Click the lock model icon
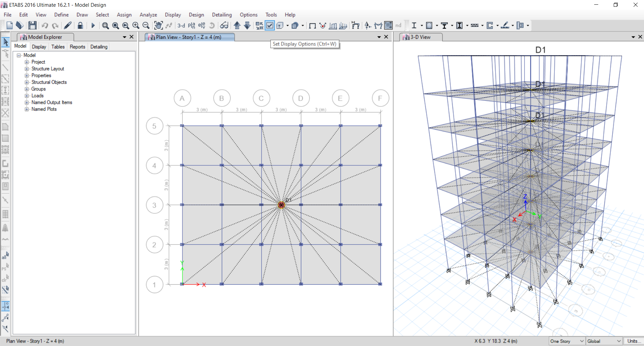This screenshot has height=346, width=644. click(80, 25)
